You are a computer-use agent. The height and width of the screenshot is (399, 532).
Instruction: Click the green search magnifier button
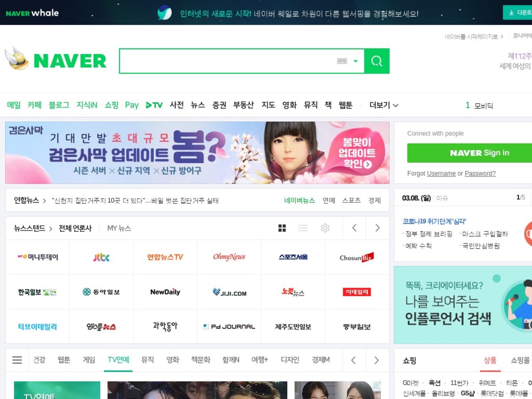click(x=377, y=61)
